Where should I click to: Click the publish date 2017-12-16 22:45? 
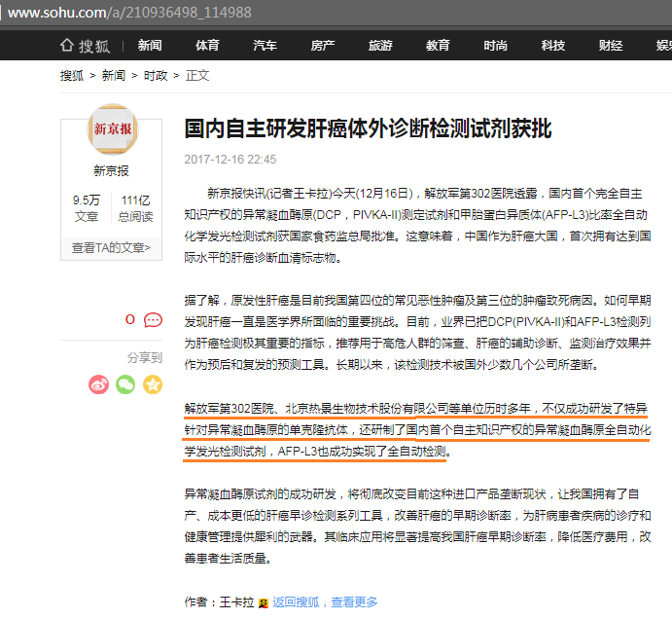coord(230,160)
